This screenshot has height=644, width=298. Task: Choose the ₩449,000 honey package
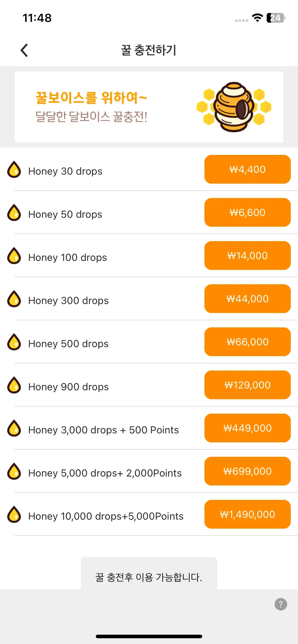point(248,428)
